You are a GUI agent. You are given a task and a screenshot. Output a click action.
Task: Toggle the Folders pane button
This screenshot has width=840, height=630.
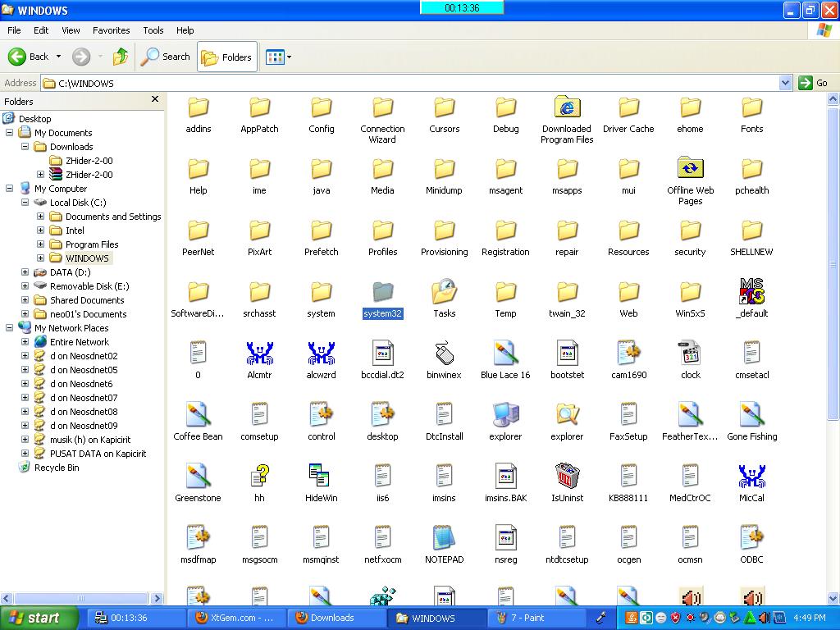[x=227, y=57]
